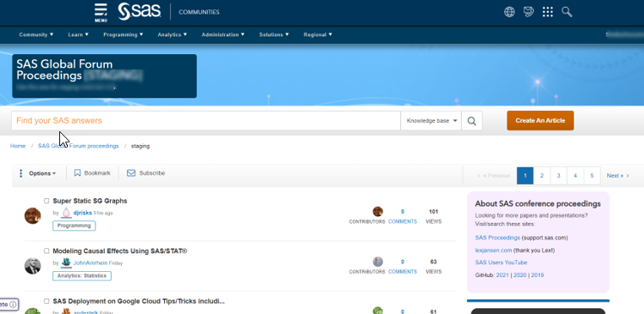Image resolution: width=644 pixels, height=314 pixels.
Task: Go to page 5
Action: point(592,176)
